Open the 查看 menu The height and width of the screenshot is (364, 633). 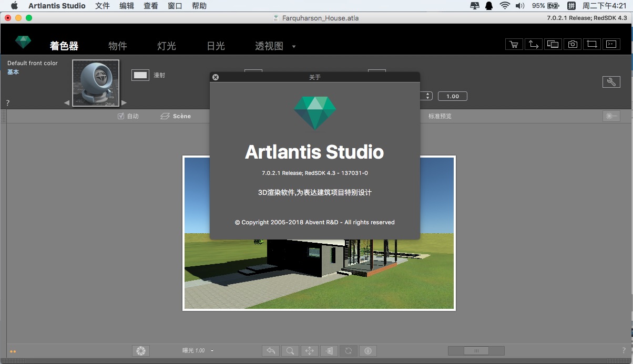(151, 6)
